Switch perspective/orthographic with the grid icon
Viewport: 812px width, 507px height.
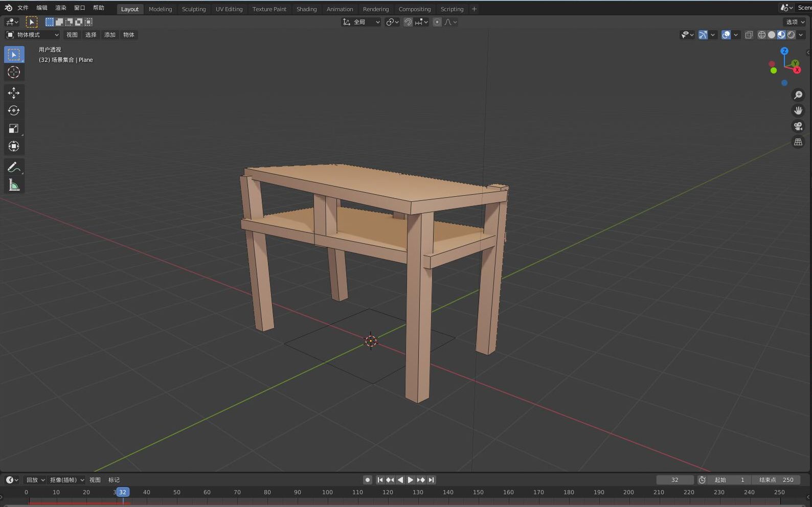[x=798, y=142]
